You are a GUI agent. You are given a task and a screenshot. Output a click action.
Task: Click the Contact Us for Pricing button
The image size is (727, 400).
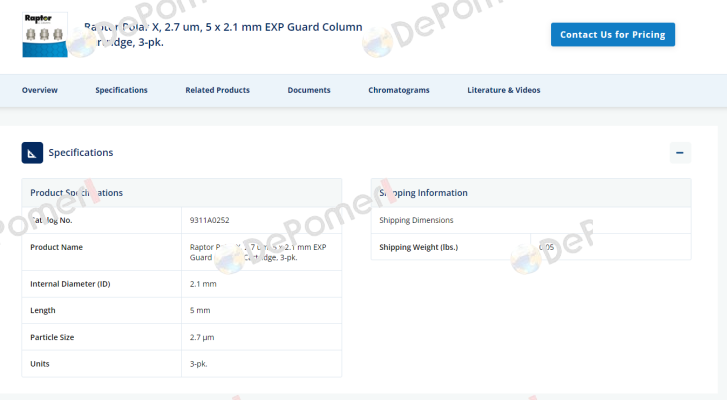[612, 35]
